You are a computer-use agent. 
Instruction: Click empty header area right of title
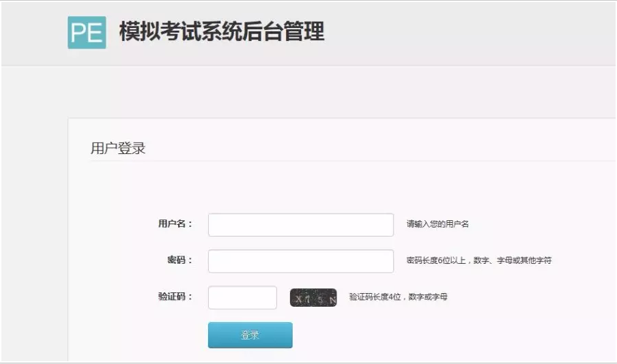click(478, 32)
